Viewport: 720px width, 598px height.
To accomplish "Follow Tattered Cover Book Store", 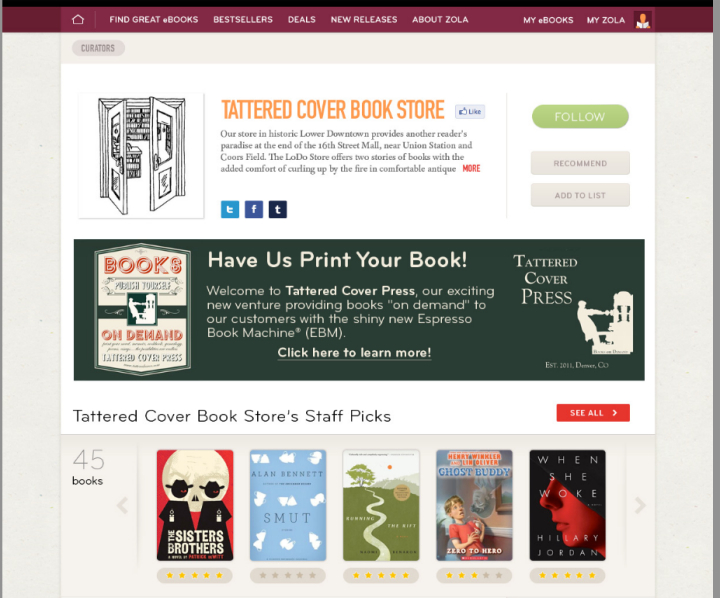I will pyautogui.click(x=580, y=117).
